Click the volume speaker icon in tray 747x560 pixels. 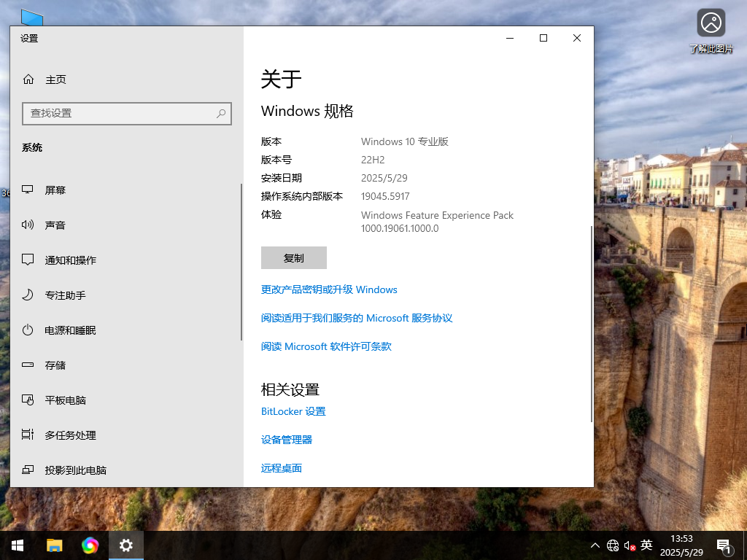pos(629,545)
